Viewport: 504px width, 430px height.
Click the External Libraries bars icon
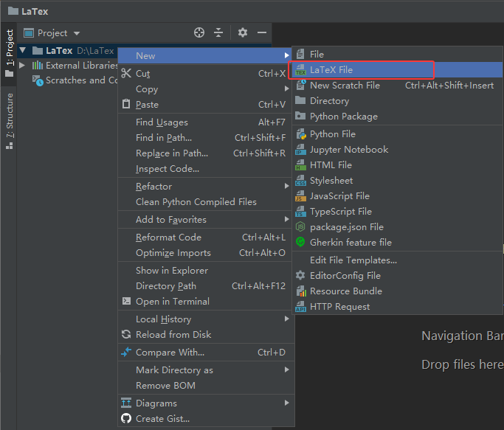click(x=38, y=65)
